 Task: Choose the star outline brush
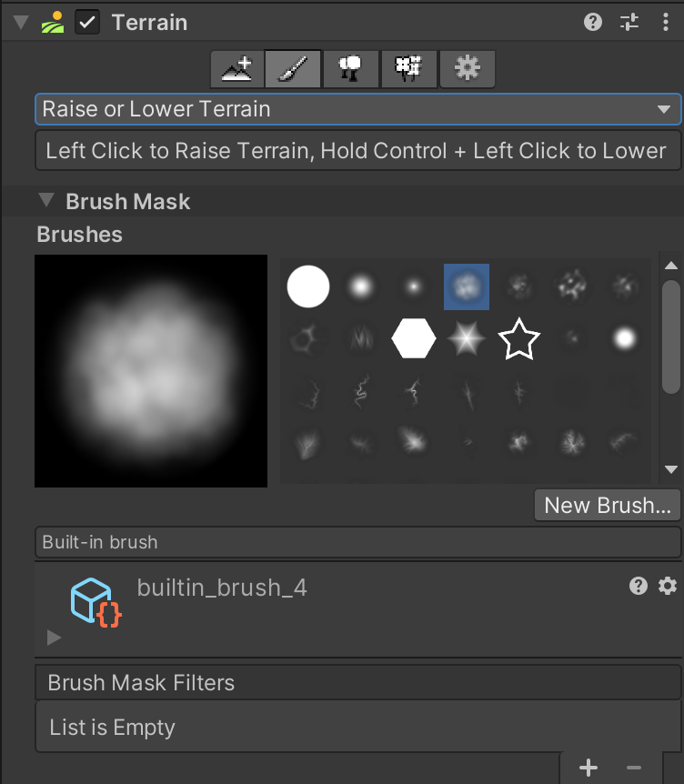[519, 339]
